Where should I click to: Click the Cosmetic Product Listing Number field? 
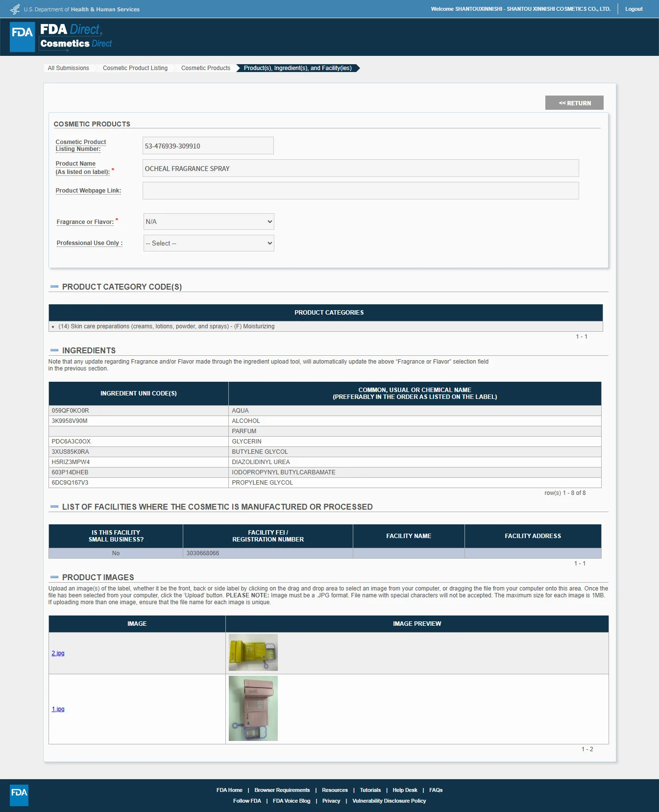208,146
